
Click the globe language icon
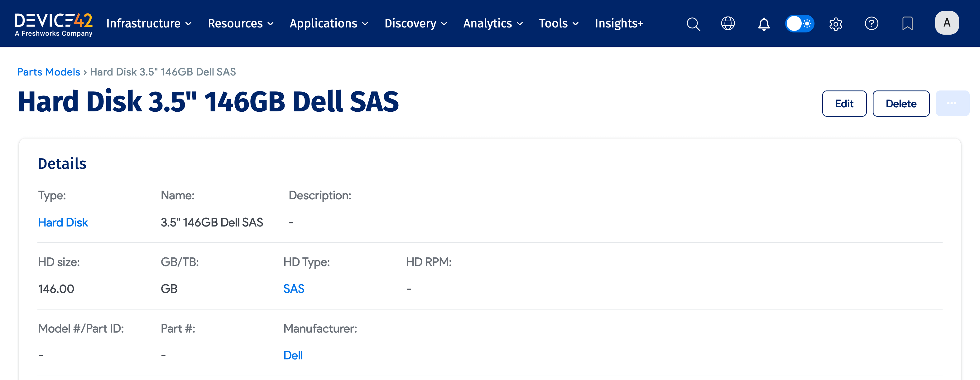point(728,24)
